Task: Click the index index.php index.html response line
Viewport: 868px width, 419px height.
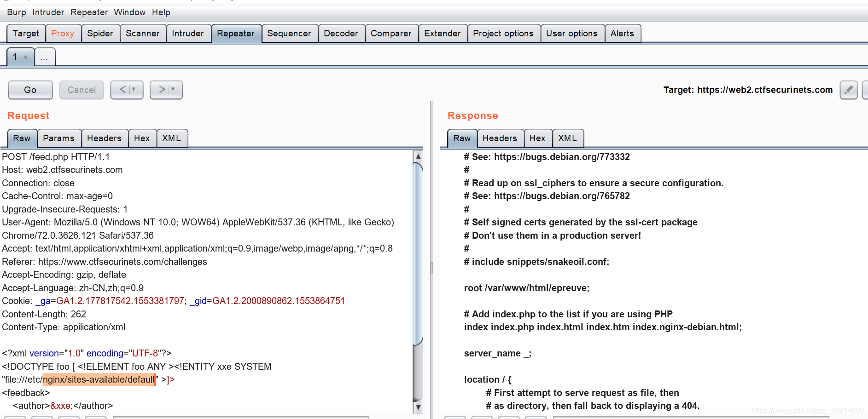Action: (603, 327)
